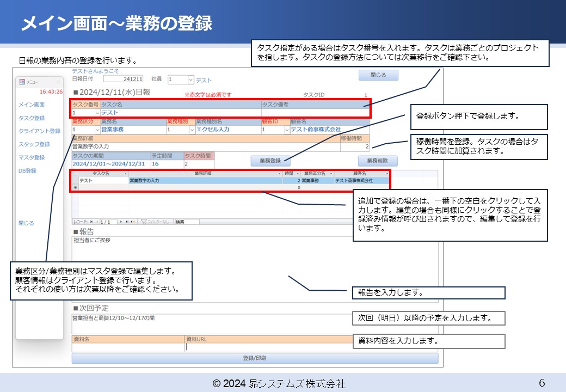Click the next record arrow in navigation bar

[121, 221]
